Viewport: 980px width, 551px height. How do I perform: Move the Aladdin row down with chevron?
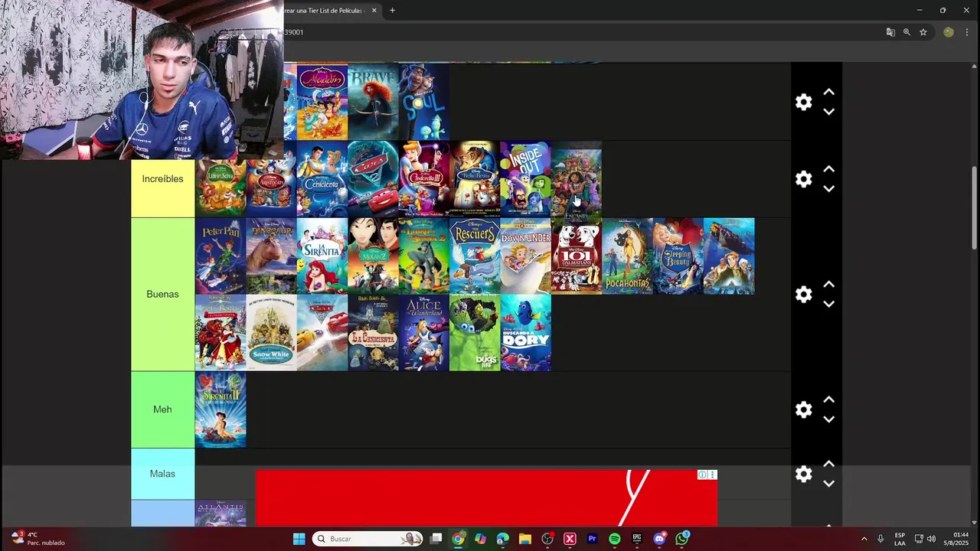tap(828, 112)
